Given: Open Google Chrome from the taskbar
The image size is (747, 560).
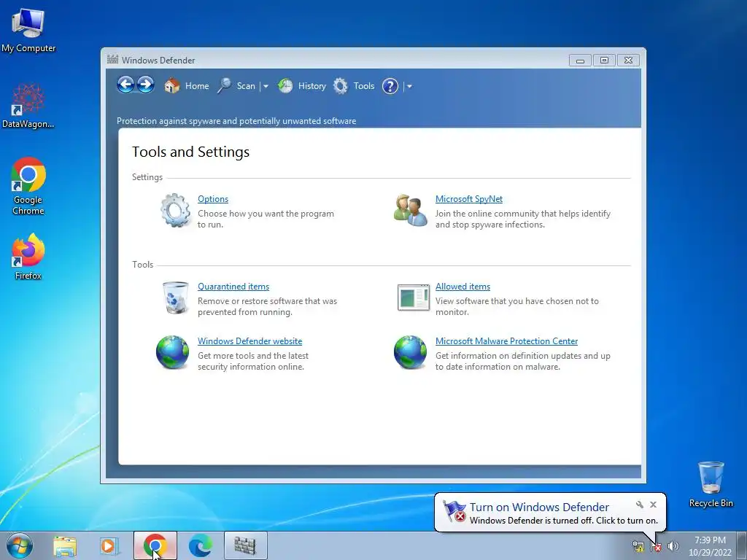Looking at the screenshot, I should [x=155, y=545].
